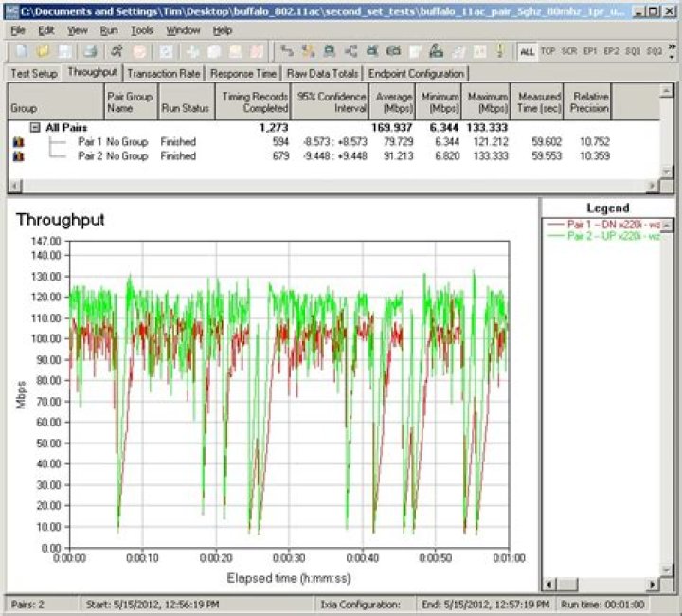Click Pair 2 maximum value 133.333
Viewport: 682px width, 616px height.
pos(491,156)
